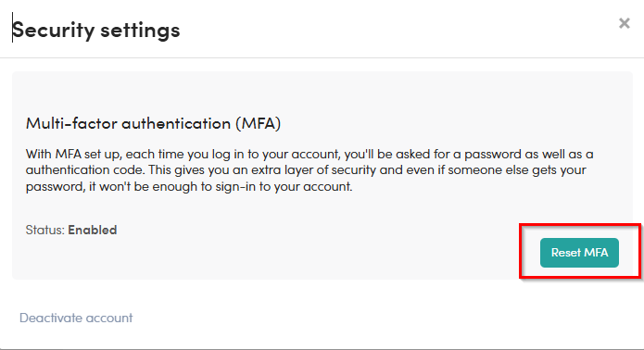
Task: Click the word Multi-factor in the heading
Action: 71,123
